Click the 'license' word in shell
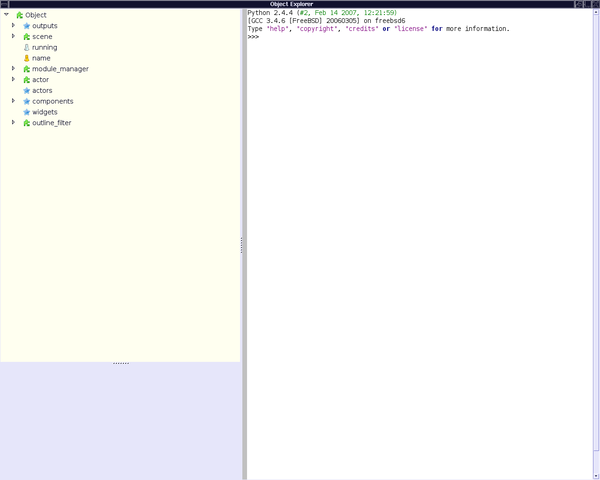Viewport: 600px width, 480px height. pos(411,29)
